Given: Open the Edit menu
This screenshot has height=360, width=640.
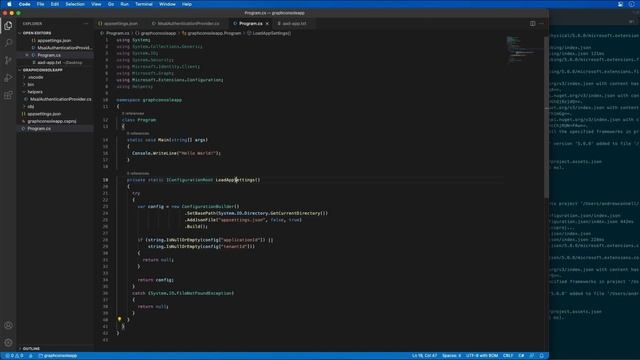Looking at the screenshot, I should pyautogui.click(x=55, y=4).
